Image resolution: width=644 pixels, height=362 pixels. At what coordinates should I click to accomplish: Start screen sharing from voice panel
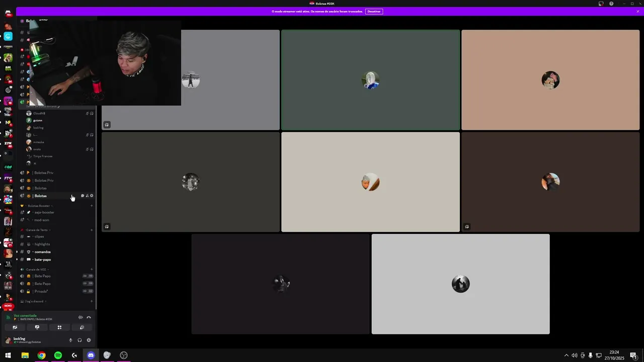pyautogui.click(x=37, y=327)
